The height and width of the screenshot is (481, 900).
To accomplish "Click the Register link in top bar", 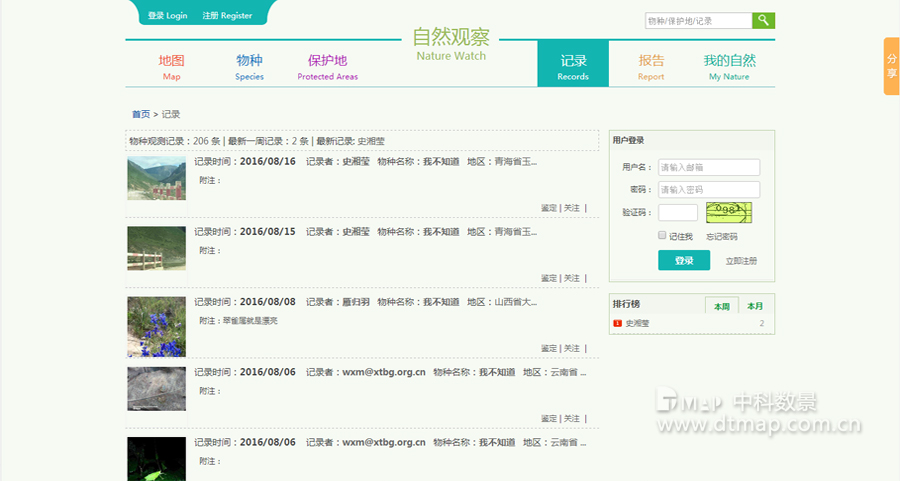I will coord(227,16).
